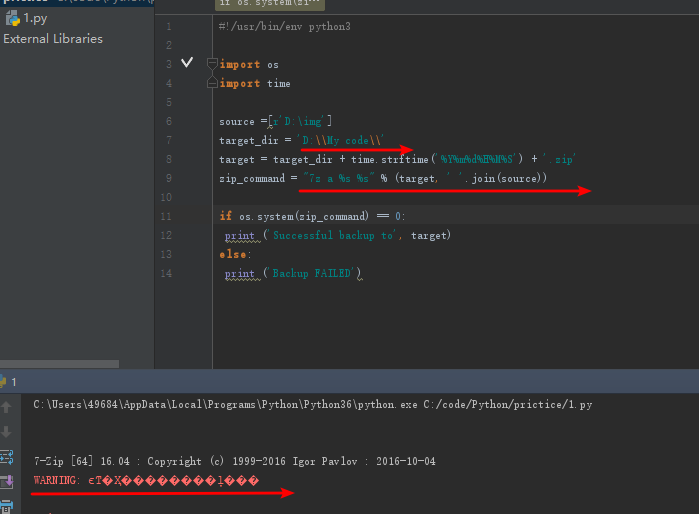
Task: Click the scroll-to-end icon in run panel
Action: [7, 481]
